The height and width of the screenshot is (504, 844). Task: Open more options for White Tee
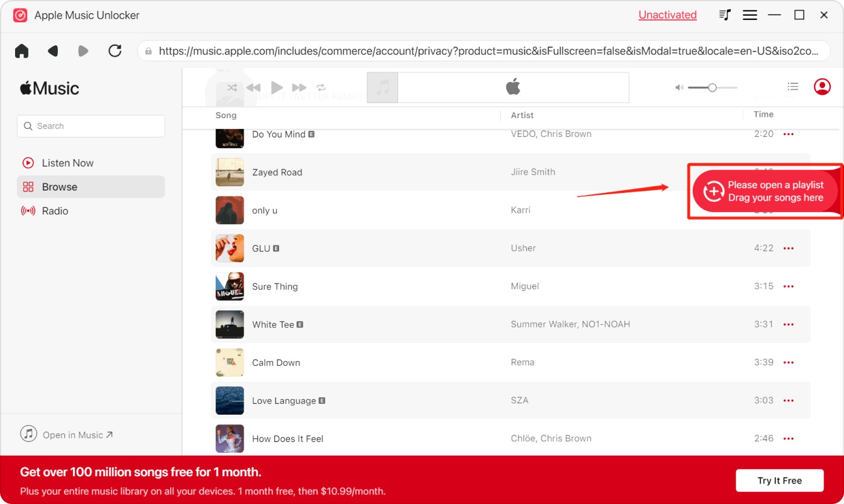pos(789,324)
